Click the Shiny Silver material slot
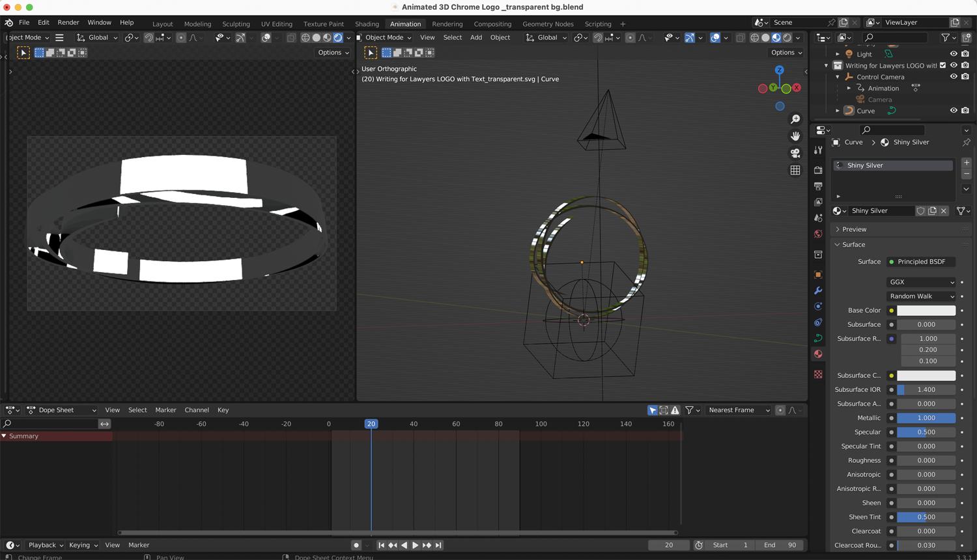This screenshot has height=560, width=977. point(892,165)
